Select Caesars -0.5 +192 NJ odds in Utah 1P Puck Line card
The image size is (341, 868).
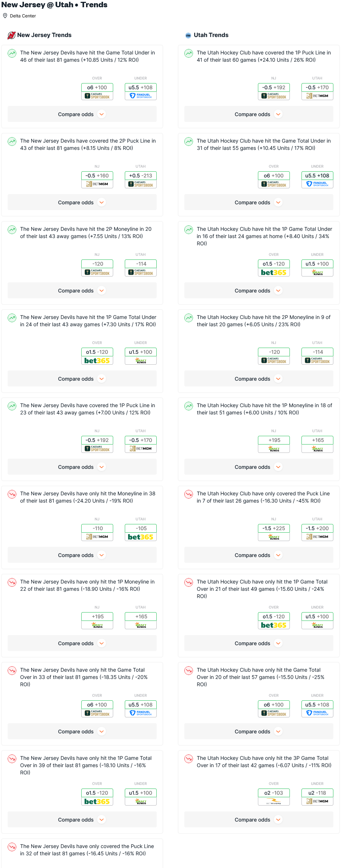[274, 91]
